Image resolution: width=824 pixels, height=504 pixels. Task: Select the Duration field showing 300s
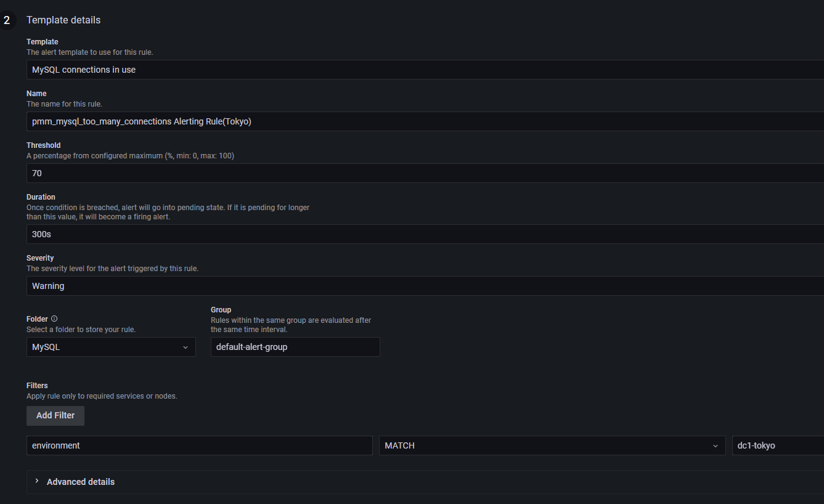point(425,234)
